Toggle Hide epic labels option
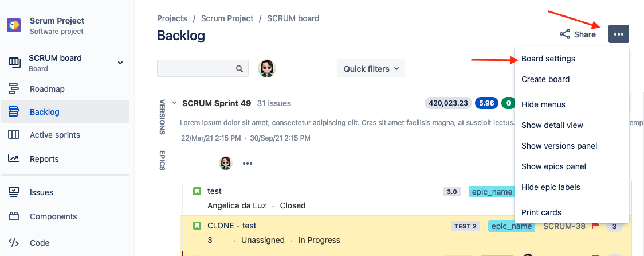This screenshot has width=644, height=256. pyautogui.click(x=551, y=187)
